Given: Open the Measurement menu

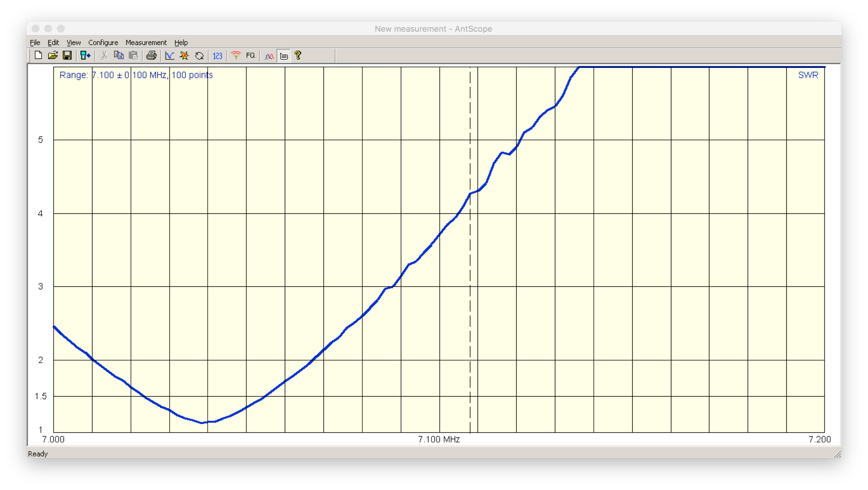Looking at the screenshot, I should pyautogui.click(x=146, y=42).
